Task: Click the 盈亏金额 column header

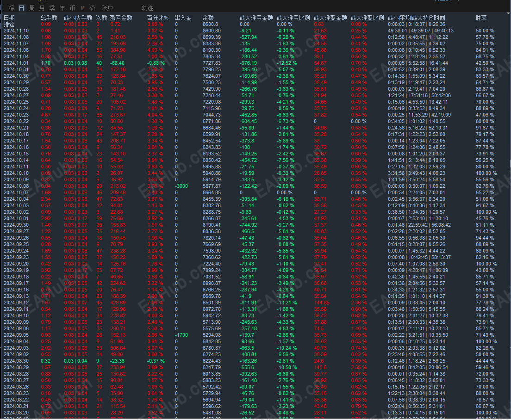Action: point(121,18)
